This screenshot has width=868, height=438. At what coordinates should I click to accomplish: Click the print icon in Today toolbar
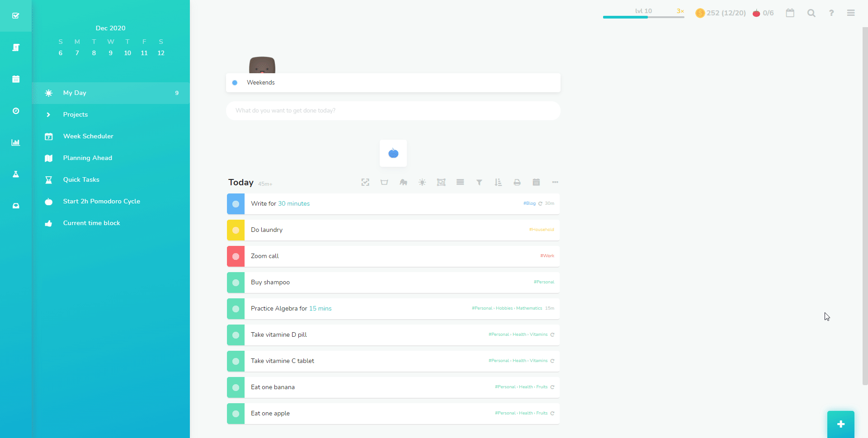coord(517,182)
